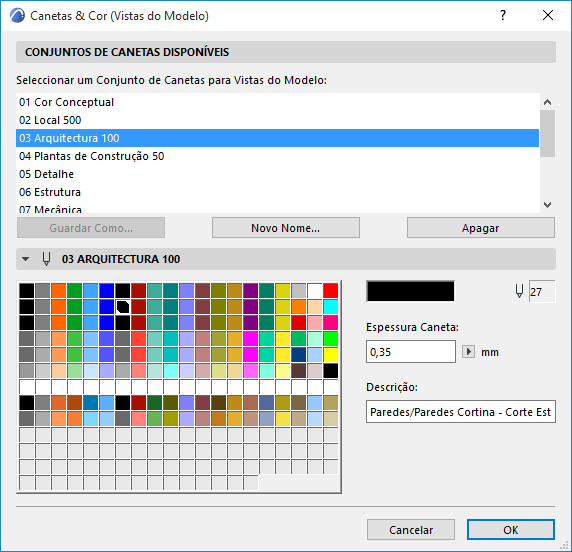Select the magenta swatch in the fourth row
The width and height of the screenshot is (572, 552).
pos(251,339)
